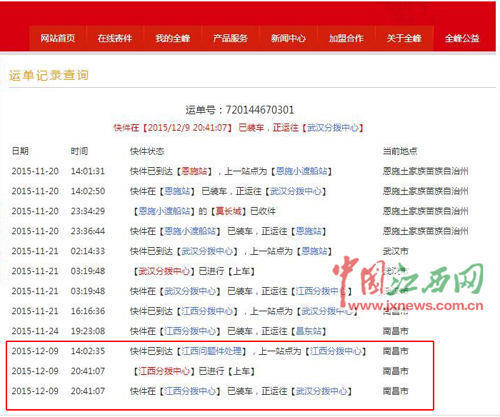
Task: Open the 恩施站 link in the 14:02:50 row
Action: (x=177, y=191)
